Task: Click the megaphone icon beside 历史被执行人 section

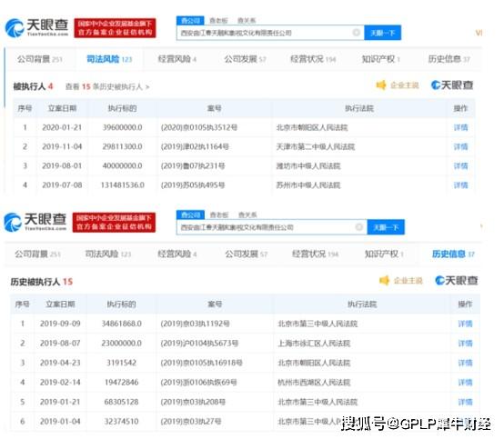Action: click(385, 280)
